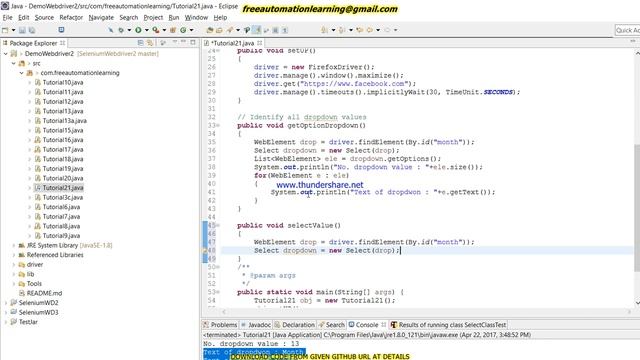Open the Run button dropdown arrow
Screen dimensions: 640x360
[x=147, y=30]
